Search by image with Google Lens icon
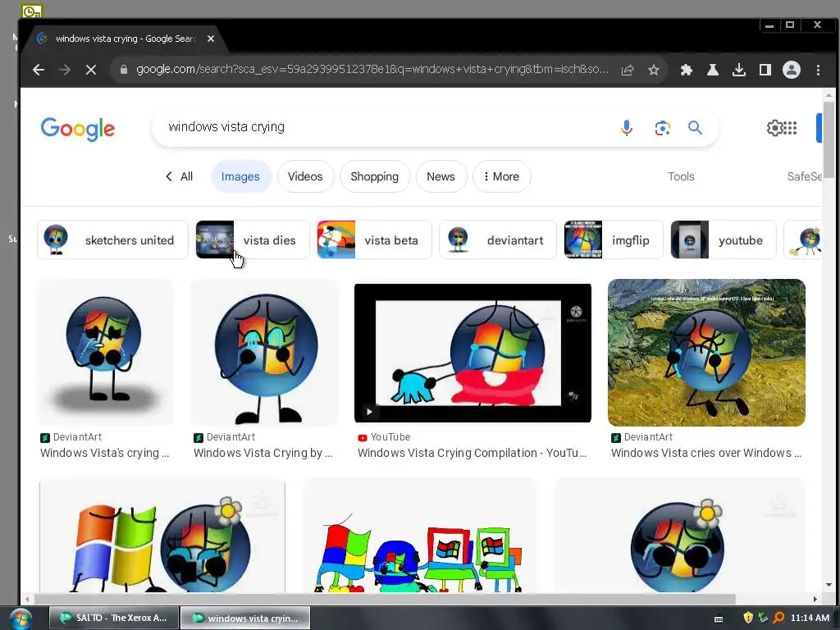The image size is (840, 630). [x=662, y=128]
